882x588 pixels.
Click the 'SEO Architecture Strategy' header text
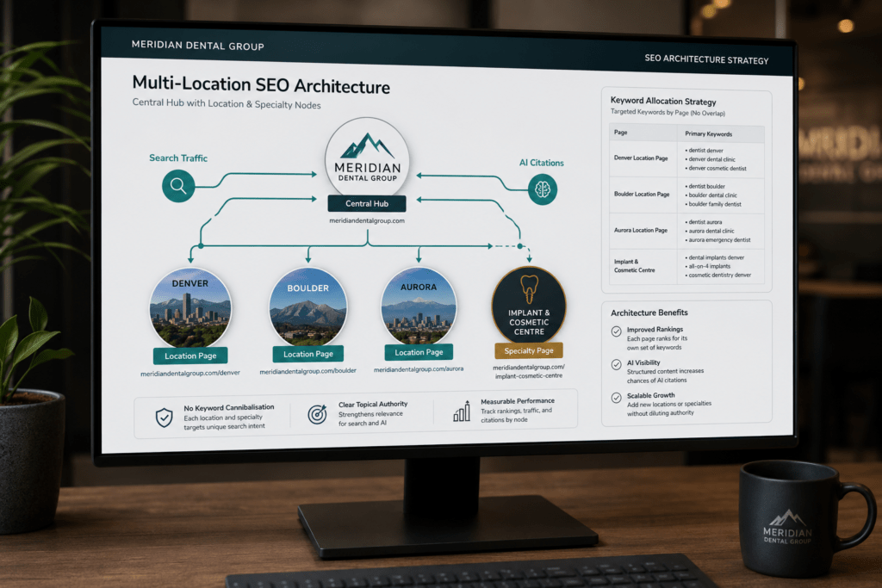click(706, 59)
